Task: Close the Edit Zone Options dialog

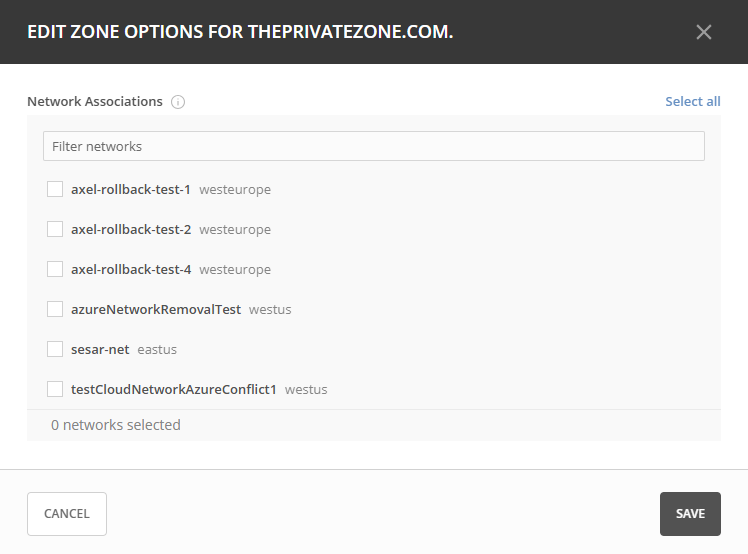Action: point(704,32)
